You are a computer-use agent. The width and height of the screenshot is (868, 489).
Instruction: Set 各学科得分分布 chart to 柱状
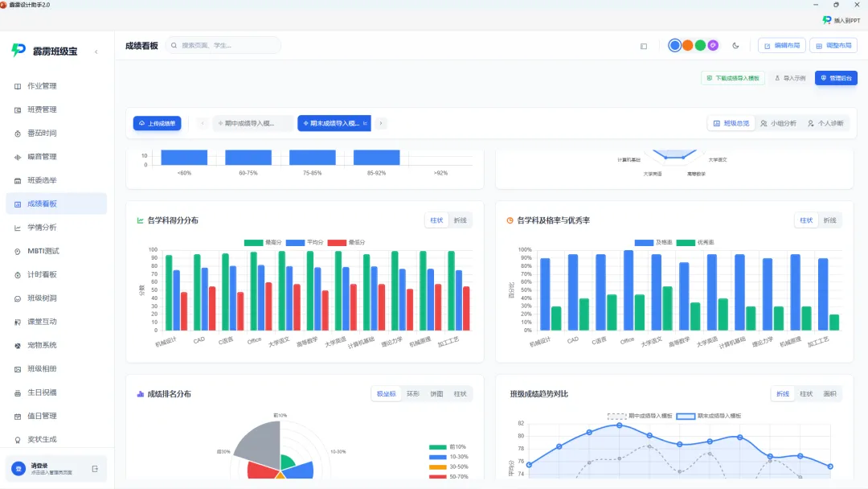[436, 220]
